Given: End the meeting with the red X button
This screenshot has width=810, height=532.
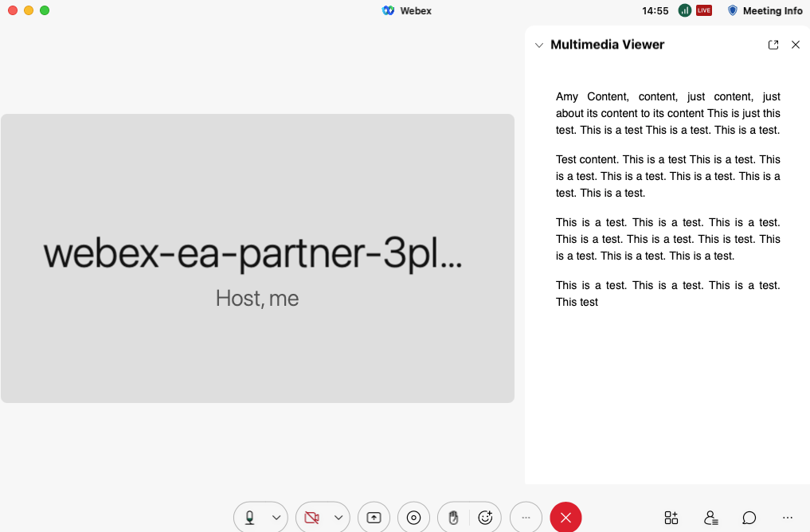Looking at the screenshot, I should [x=565, y=517].
